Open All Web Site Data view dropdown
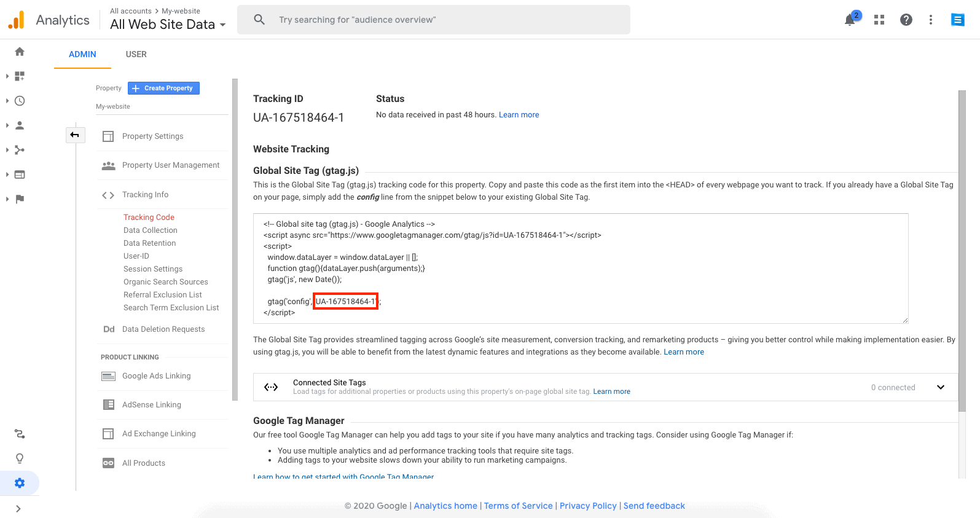This screenshot has height=518, width=980. (x=168, y=25)
